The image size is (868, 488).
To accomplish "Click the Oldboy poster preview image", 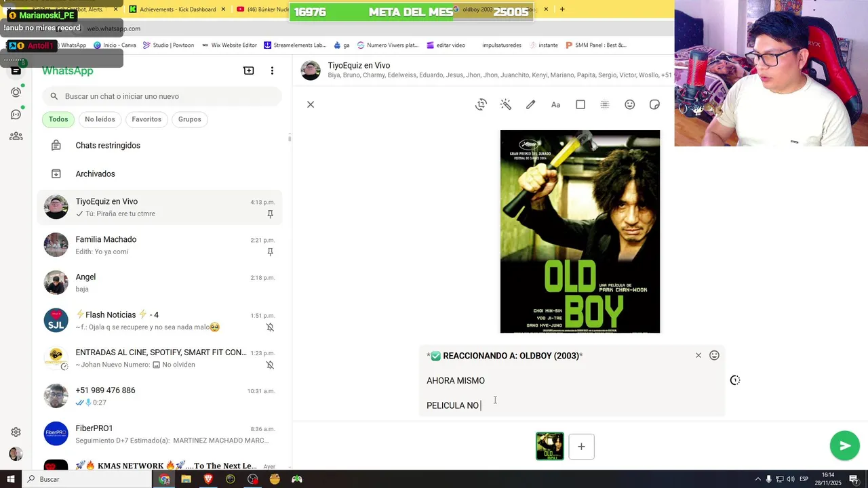I will (580, 232).
